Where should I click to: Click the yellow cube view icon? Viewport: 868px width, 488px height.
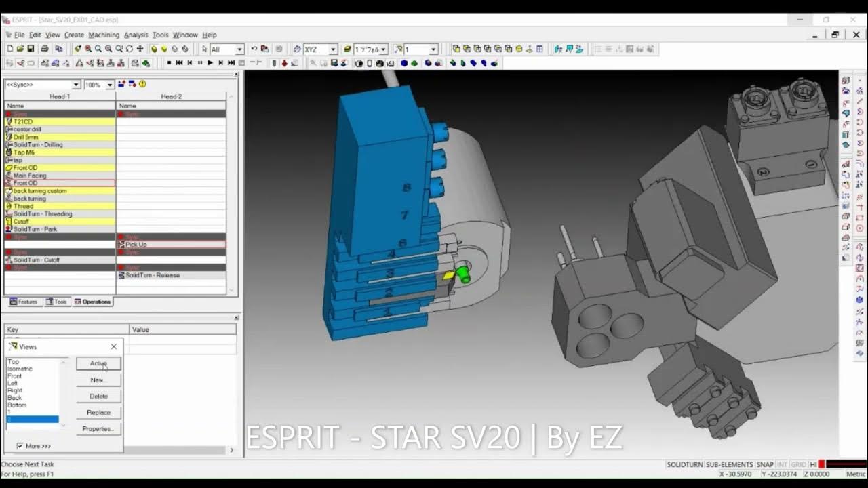519,49
